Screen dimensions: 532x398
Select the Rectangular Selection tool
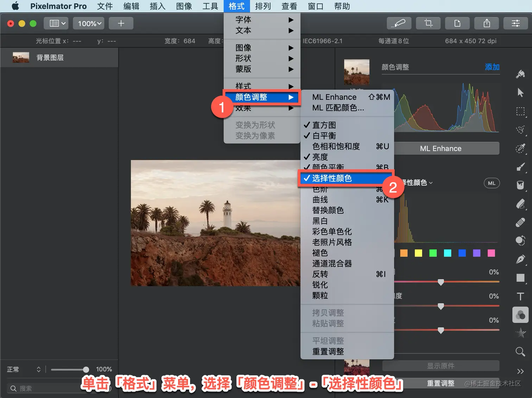(520, 111)
